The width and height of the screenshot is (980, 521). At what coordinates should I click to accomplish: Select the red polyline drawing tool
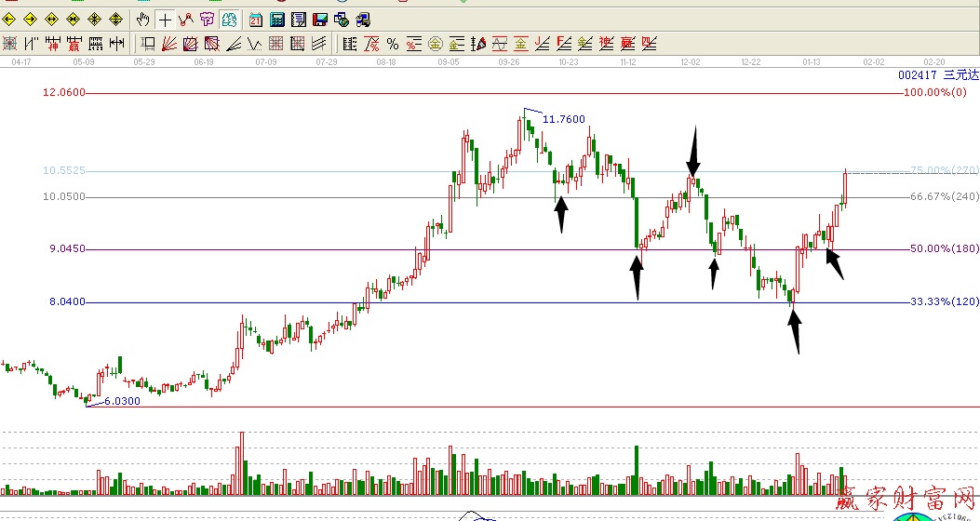point(185,19)
